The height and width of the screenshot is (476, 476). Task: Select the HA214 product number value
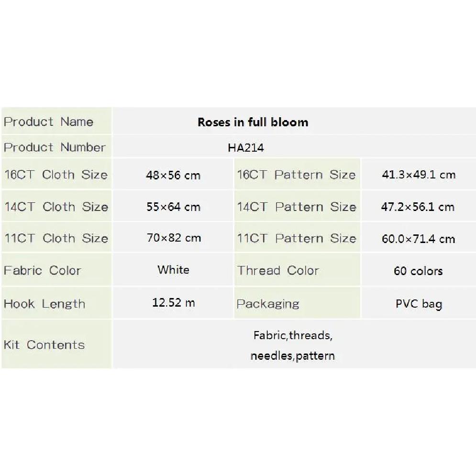245,148
